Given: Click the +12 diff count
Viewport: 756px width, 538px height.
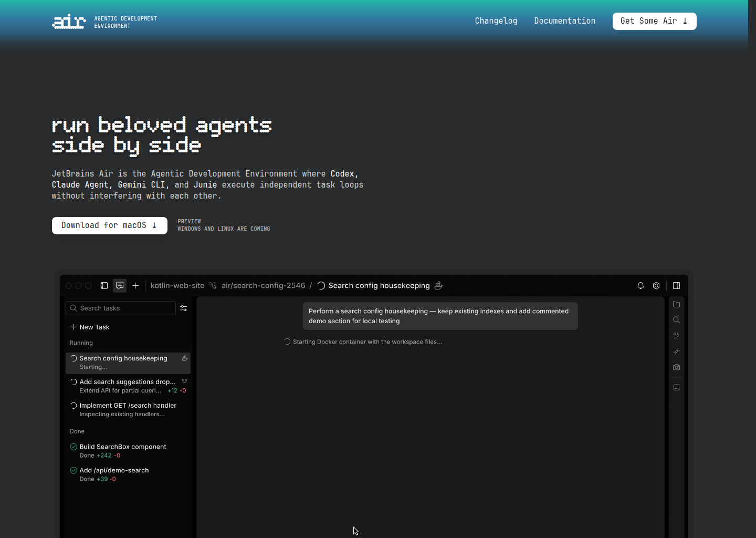Looking at the screenshot, I should point(172,391).
